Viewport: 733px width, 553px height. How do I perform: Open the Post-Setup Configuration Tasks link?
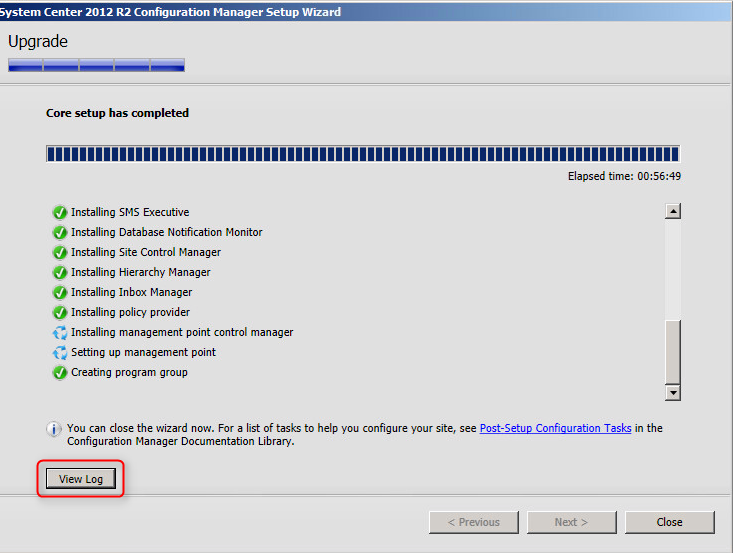tap(555, 428)
